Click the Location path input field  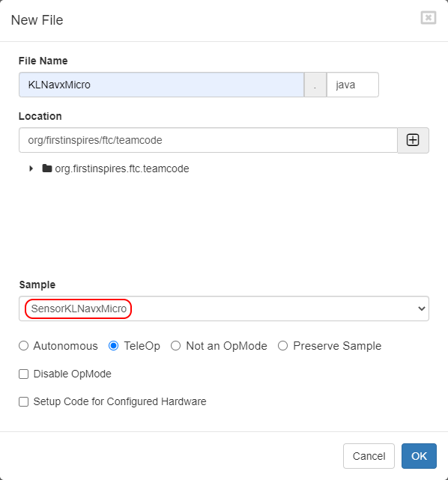click(208, 140)
